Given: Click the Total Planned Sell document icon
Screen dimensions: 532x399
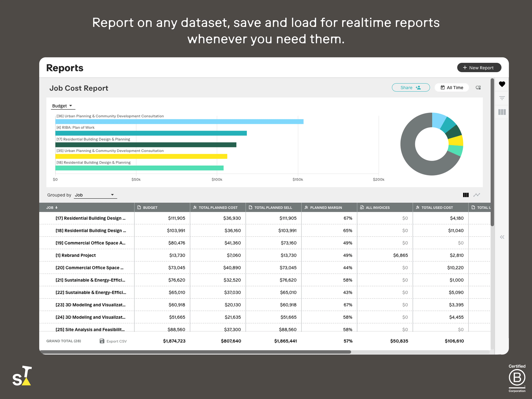Looking at the screenshot, I should tap(250, 207).
